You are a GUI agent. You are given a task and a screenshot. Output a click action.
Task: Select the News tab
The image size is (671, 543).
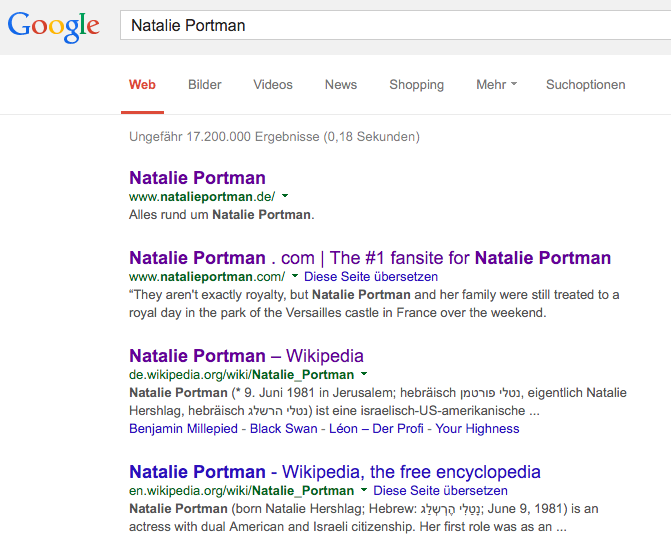point(341,85)
